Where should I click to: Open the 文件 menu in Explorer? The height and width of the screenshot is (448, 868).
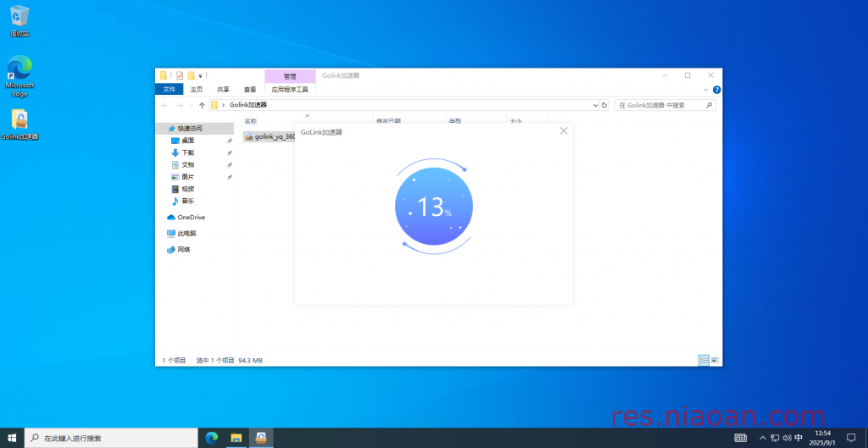click(170, 89)
